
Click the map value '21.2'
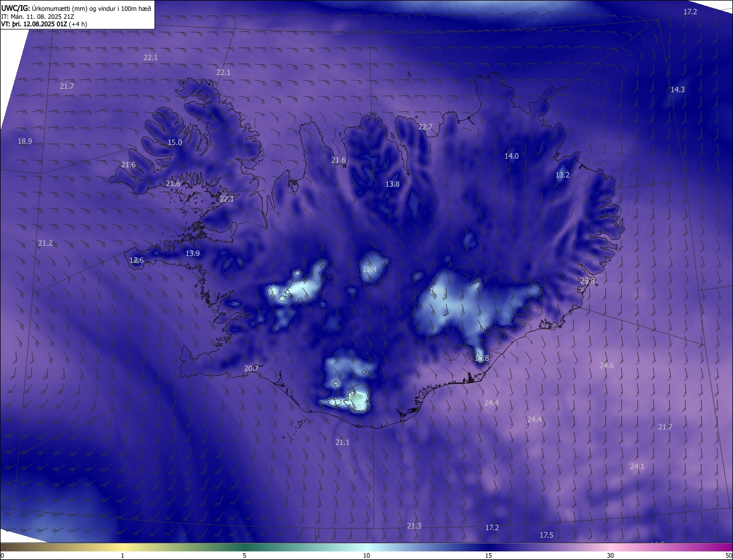click(45, 243)
